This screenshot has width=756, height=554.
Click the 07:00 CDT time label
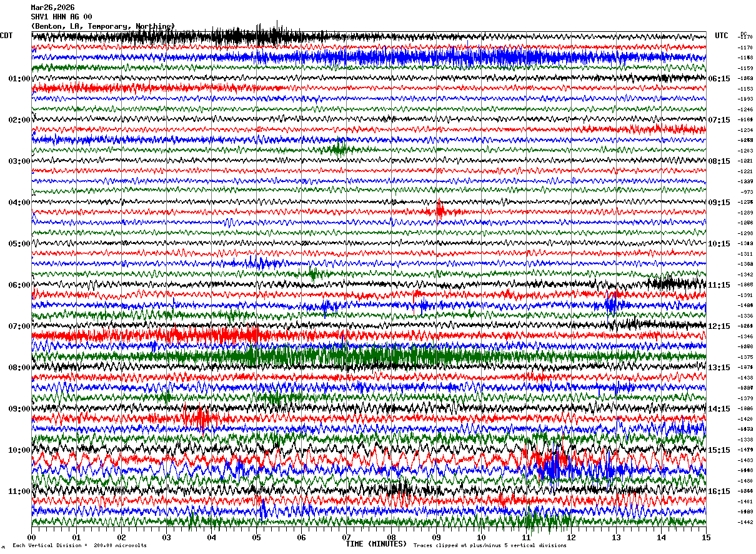(x=19, y=326)
